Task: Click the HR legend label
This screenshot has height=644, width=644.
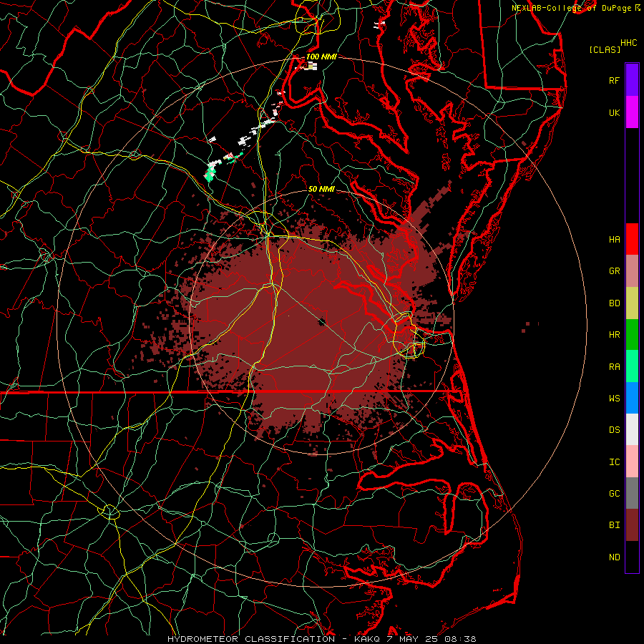Action: [x=614, y=335]
